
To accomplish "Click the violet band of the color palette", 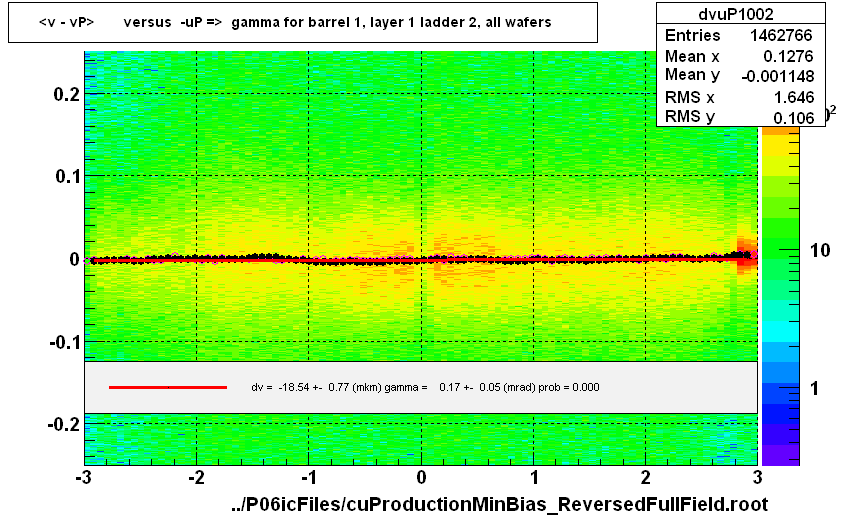I will (780, 455).
